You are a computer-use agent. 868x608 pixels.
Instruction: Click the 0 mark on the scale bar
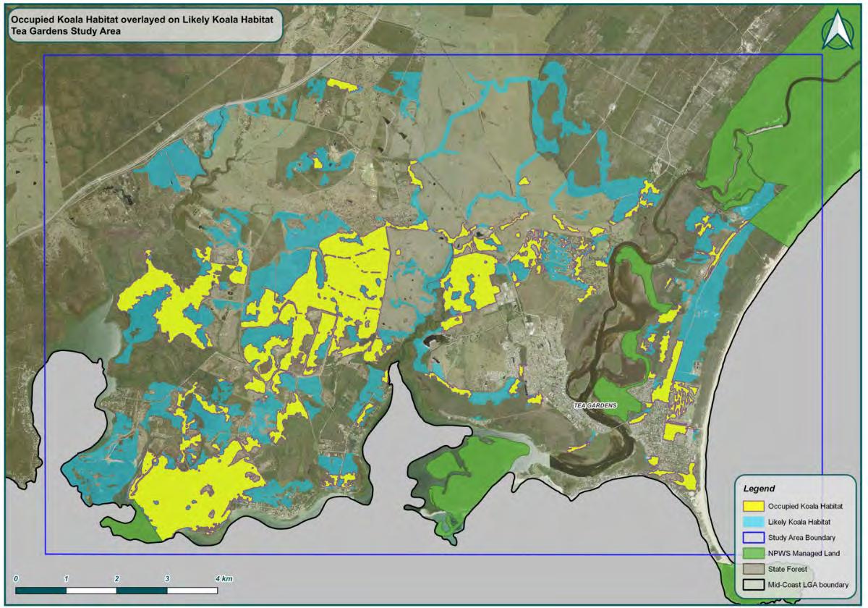click(x=16, y=579)
